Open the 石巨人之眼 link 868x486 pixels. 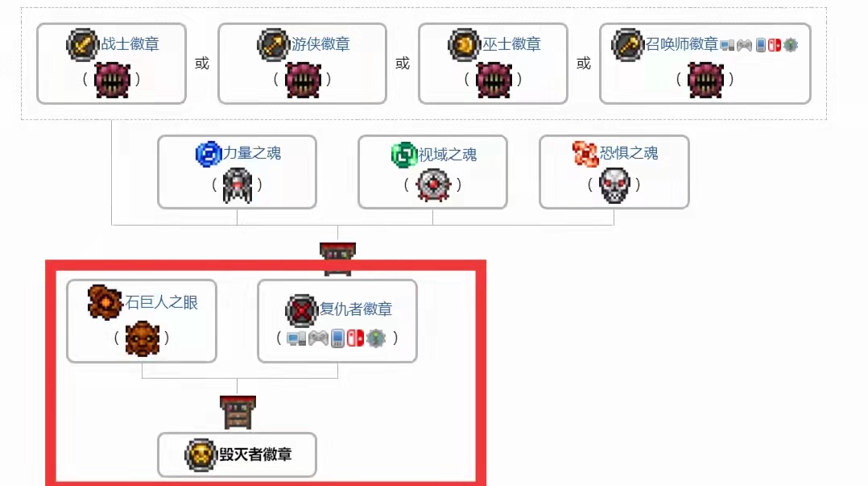[x=161, y=302]
